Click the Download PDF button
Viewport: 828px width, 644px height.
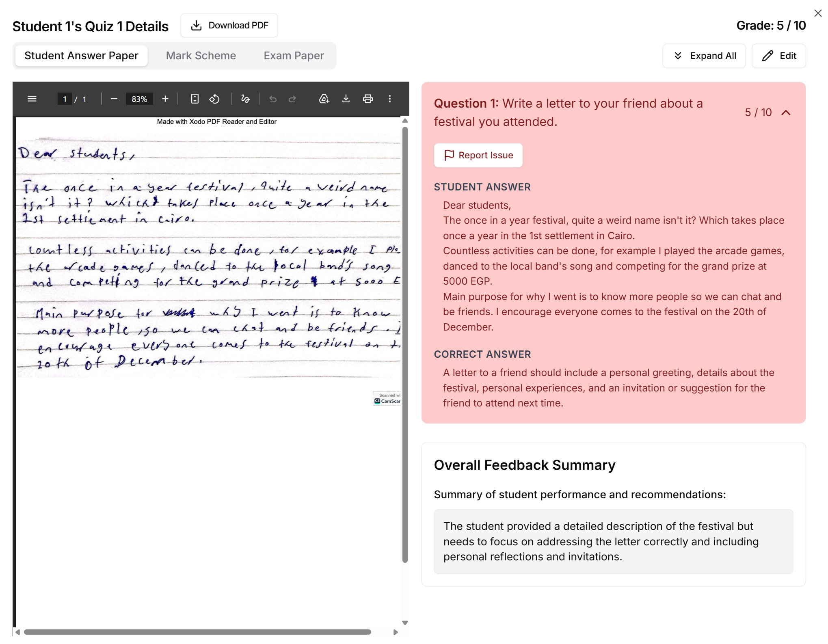tap(229, 26)
